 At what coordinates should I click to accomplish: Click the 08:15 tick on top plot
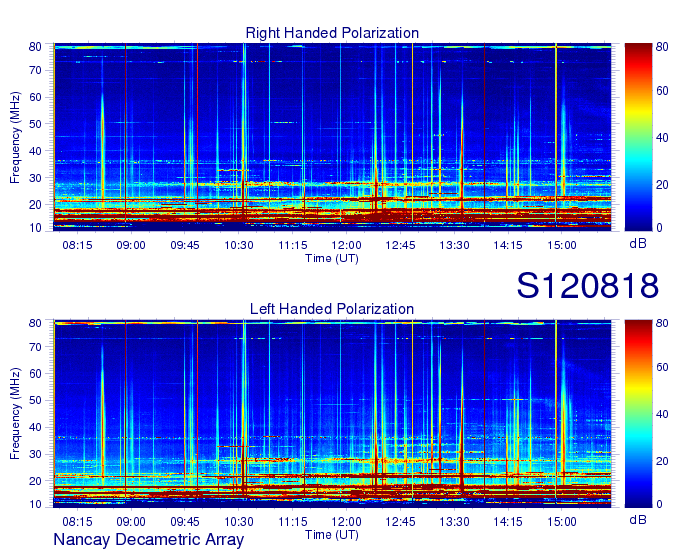(x=77, y=245)
